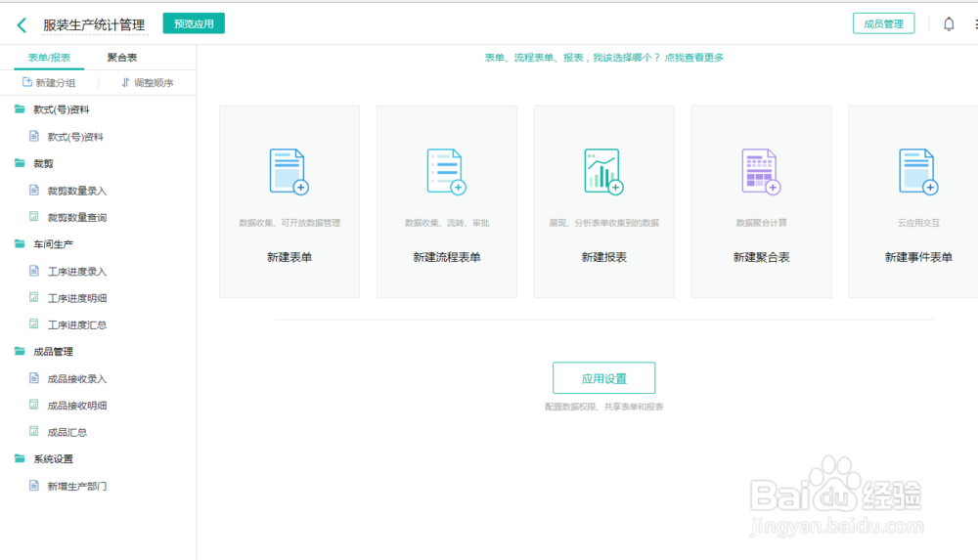Click form icon beside 成品接收录入
Image resolution: width=978 pixels, height=560 pixels.
(34, 377)
